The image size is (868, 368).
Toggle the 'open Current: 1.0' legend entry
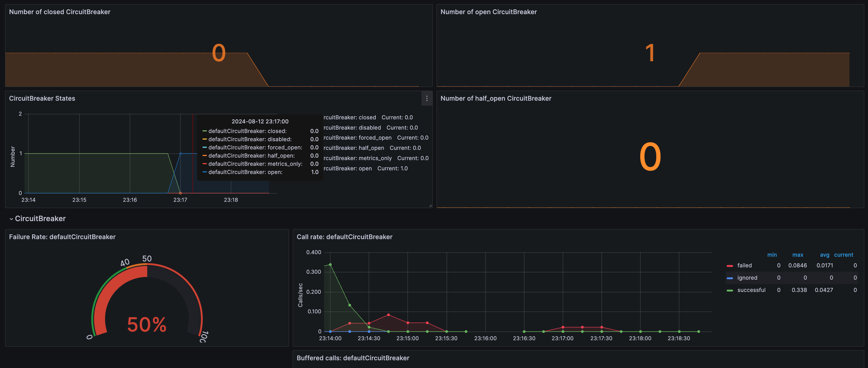365,168
